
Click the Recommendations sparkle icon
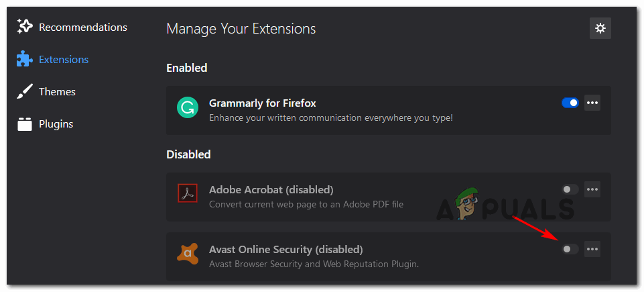tap(25, 27)
